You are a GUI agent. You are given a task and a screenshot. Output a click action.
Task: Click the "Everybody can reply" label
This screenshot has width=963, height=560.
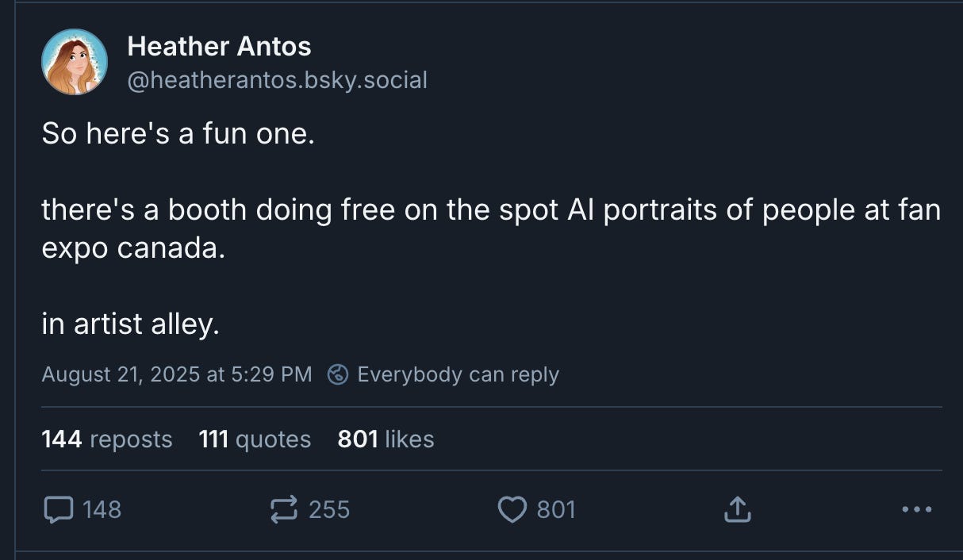pyautogui.click(x=458, y=374)
